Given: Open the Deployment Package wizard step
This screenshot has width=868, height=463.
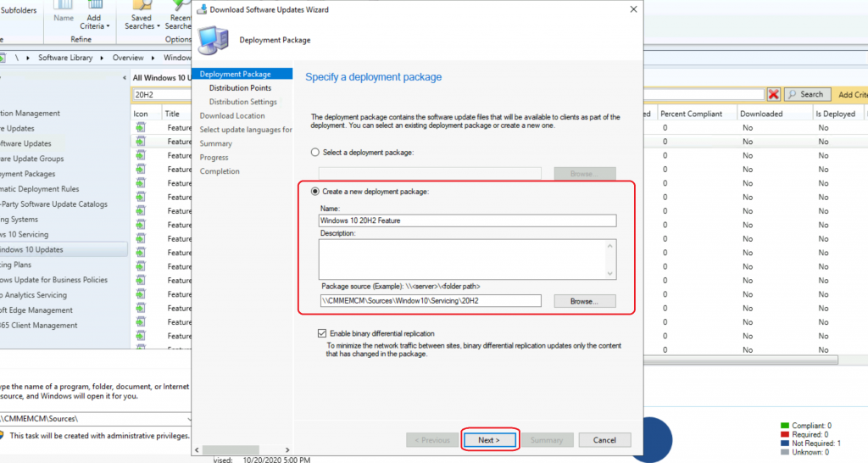Looking at the screenshot, I should (x=242, y=74).
